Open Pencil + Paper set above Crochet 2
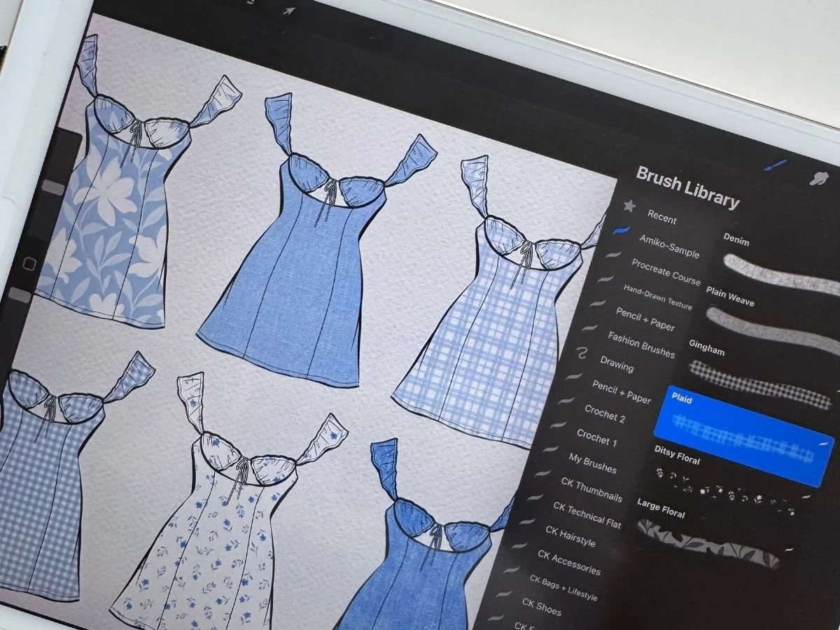Viewport: 840px width, 630px height. 621,391
